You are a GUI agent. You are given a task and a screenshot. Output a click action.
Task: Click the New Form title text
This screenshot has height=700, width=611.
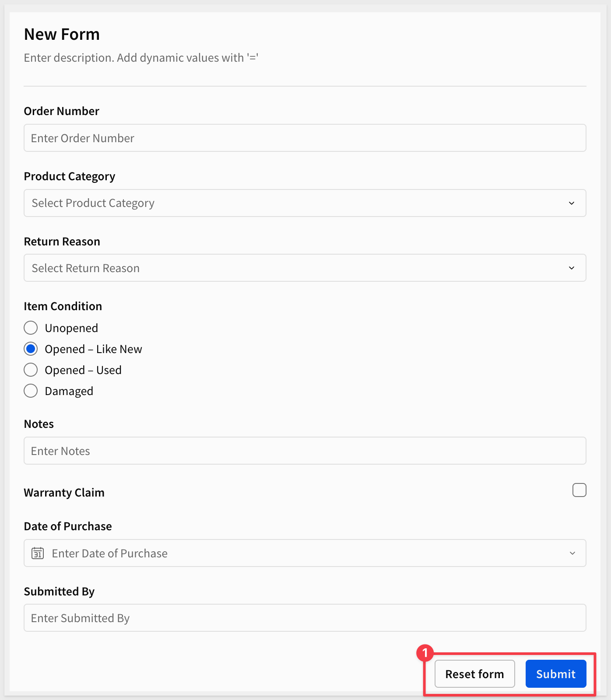tap(62, 35)
